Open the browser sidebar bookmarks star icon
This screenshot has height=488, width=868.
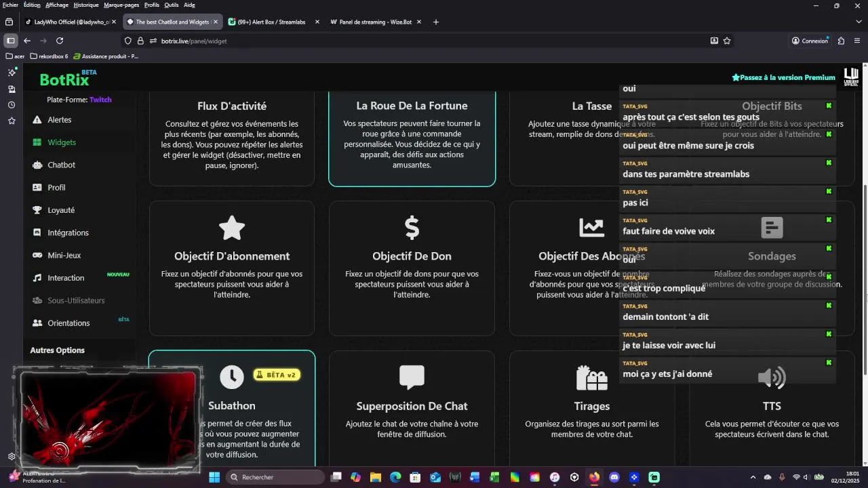pyautogui.click(x=12, y=121)
